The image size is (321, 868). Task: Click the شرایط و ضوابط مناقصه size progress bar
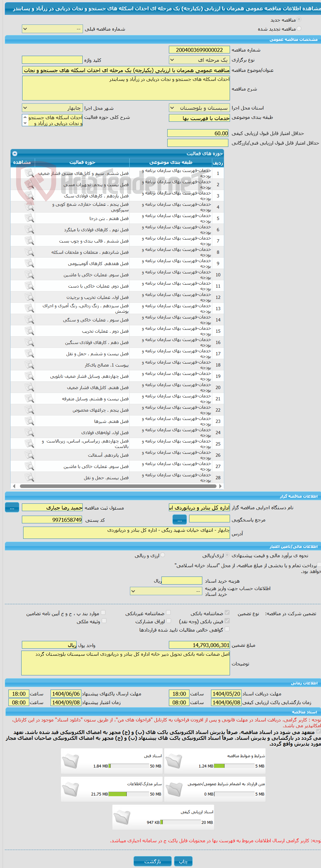click(x=234, y=766)
